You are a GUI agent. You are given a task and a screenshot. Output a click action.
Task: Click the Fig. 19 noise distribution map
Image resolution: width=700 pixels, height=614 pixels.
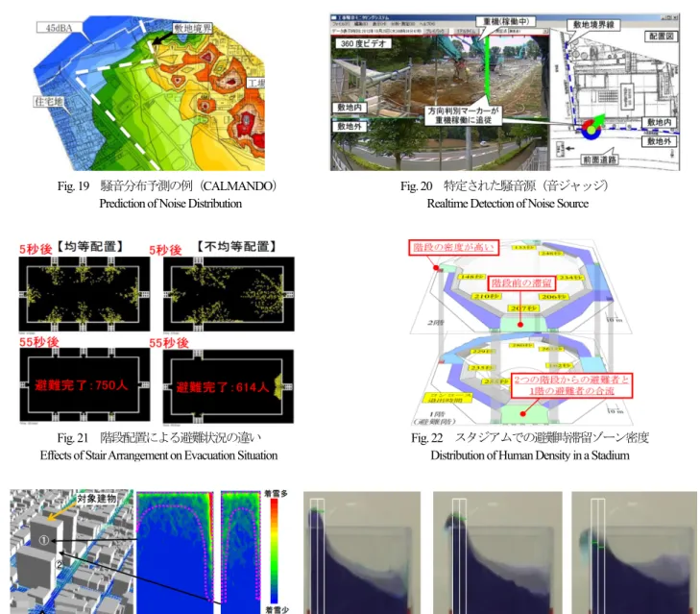click(x=149, y=93)
